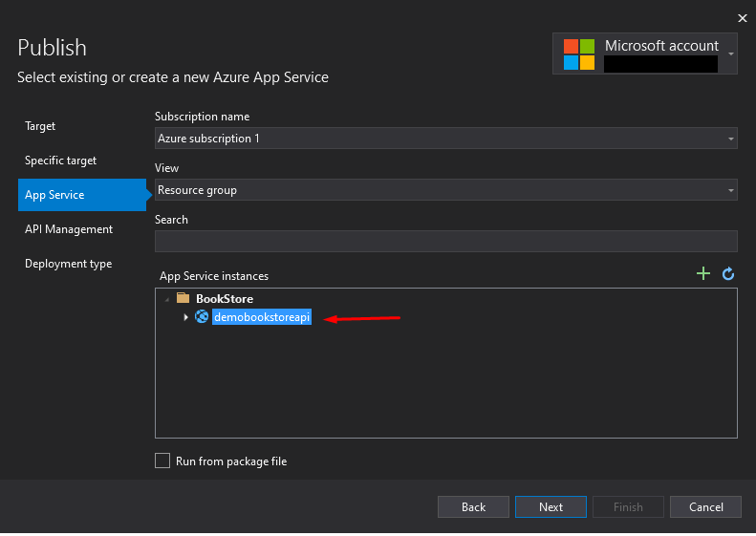This screenshot has height=536, width=756.
Task: Click the Microsoft logo in account box
Action: pyautogui.click(x=579, y=54)
